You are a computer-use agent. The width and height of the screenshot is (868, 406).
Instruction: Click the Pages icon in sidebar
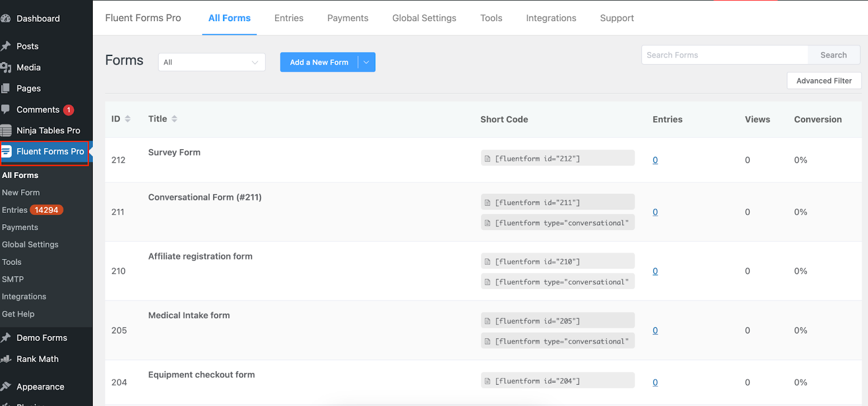click(x=5, y=88)
